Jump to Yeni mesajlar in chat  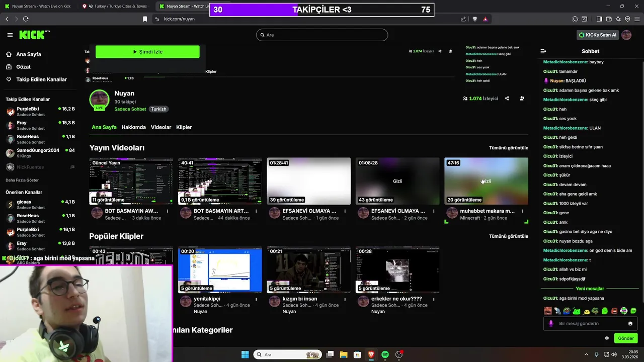(x=590, y=289)
